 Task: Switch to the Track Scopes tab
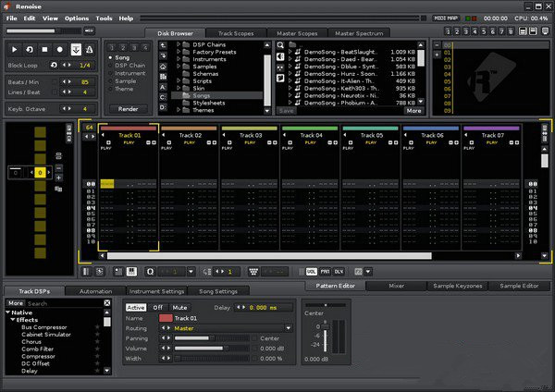[x=237, y=33]
